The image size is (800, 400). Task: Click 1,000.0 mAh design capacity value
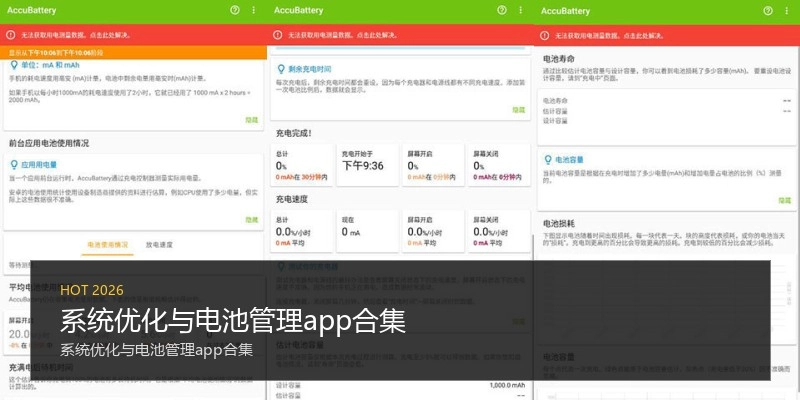[507, 385]
